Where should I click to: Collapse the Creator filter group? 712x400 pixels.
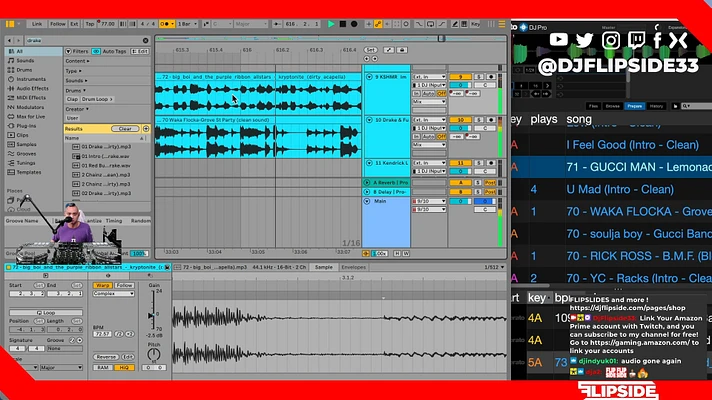point(77,109)
